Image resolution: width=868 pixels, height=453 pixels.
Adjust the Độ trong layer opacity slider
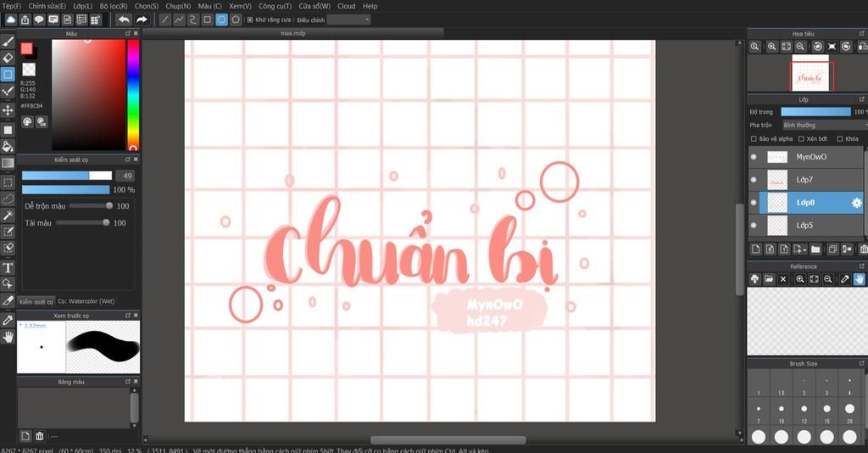tap(815, 112)
